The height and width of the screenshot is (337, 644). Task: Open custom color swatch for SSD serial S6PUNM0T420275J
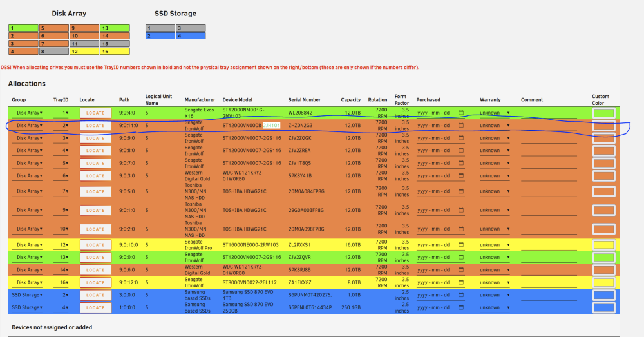603,295
